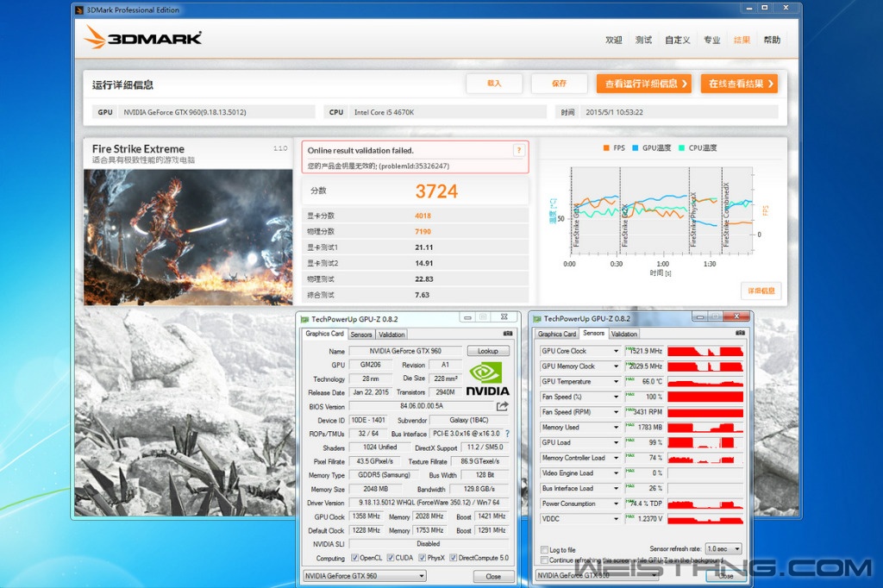Open the Memory Used sensor dropdown
The height and width of the screenshot is (588, 883).
[x=616, y=427]
